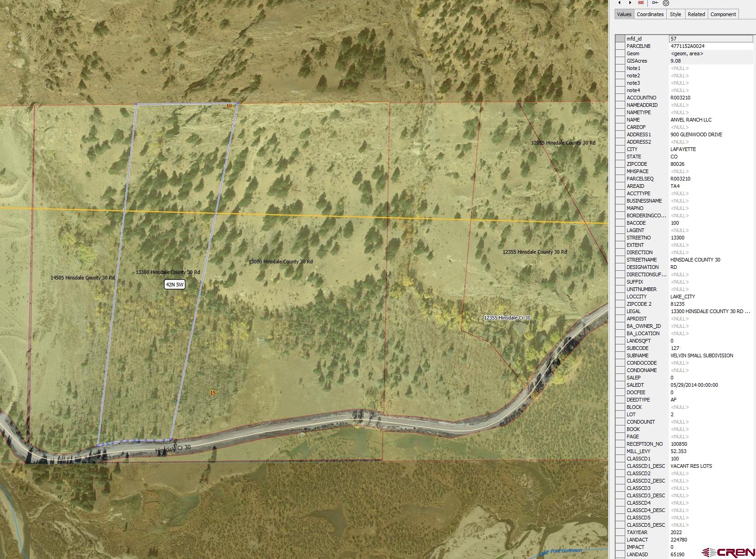This screenshot has height=559, width=756.
Task: Click the 13300 Hinsdale County 30 Rd parcel label
Action: point(168,272)
